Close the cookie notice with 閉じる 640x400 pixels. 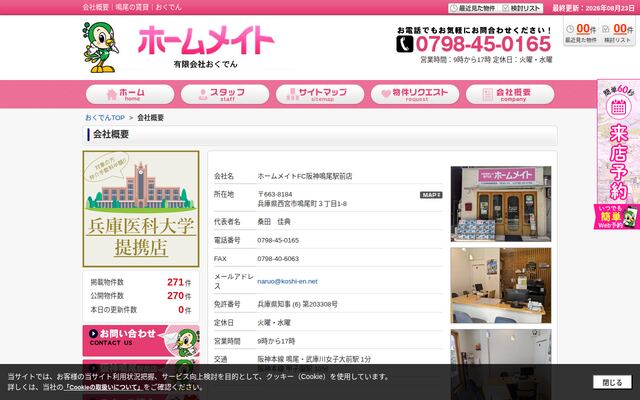pyautogui.click(x=612, y=382)
